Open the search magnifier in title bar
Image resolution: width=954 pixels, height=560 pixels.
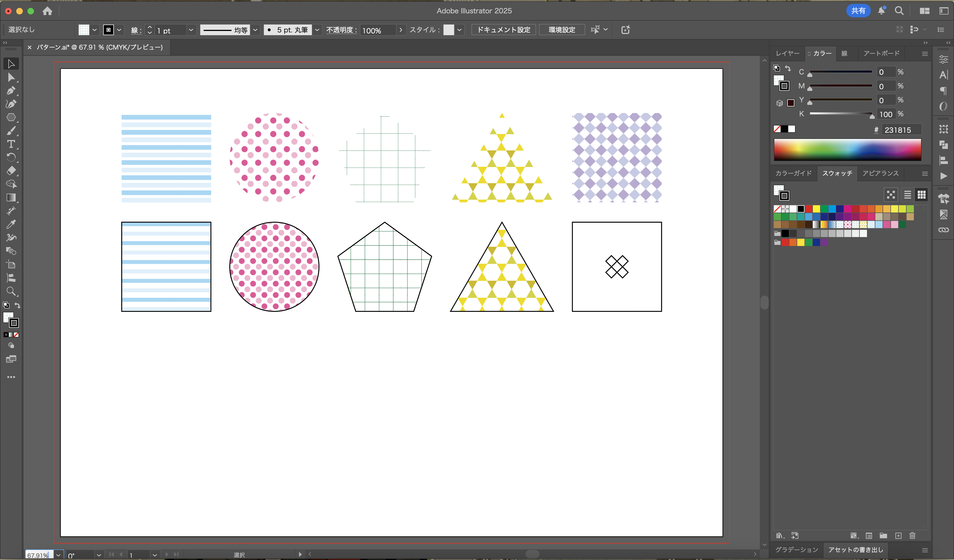point(899,11)
